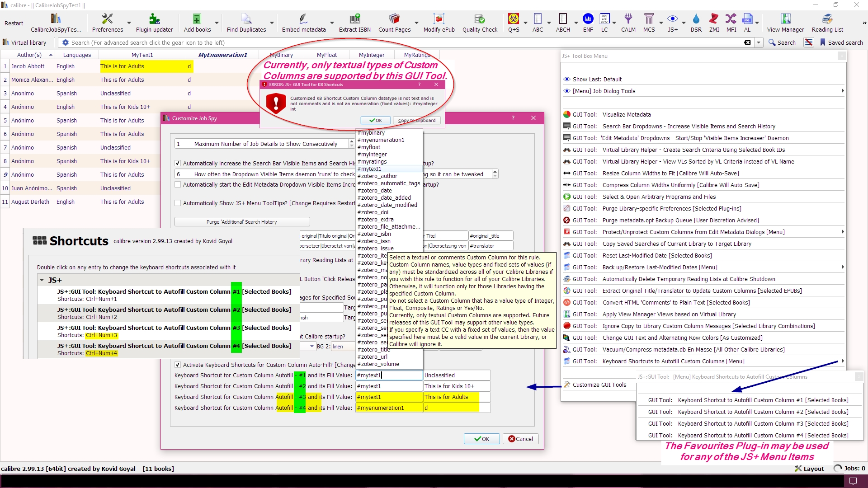Click the Autofill #1 custom column input field
Screen dimensions: 868x488
coord(388,375)
